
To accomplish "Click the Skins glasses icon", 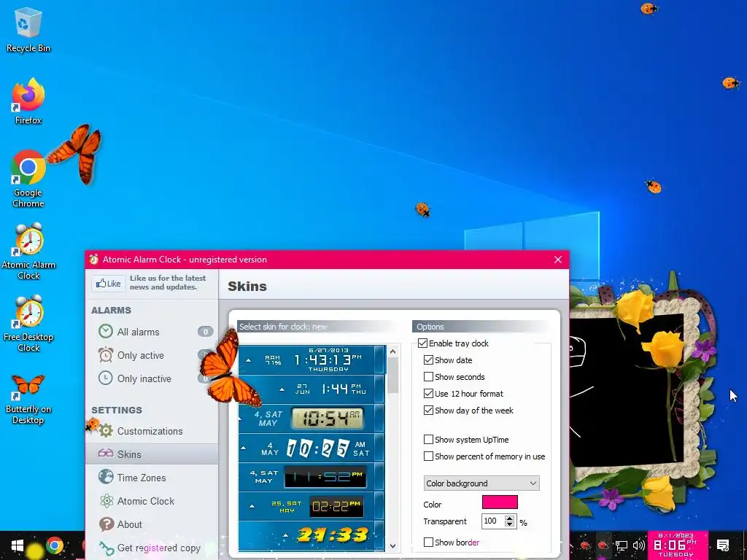I will [x=106, y=454].
